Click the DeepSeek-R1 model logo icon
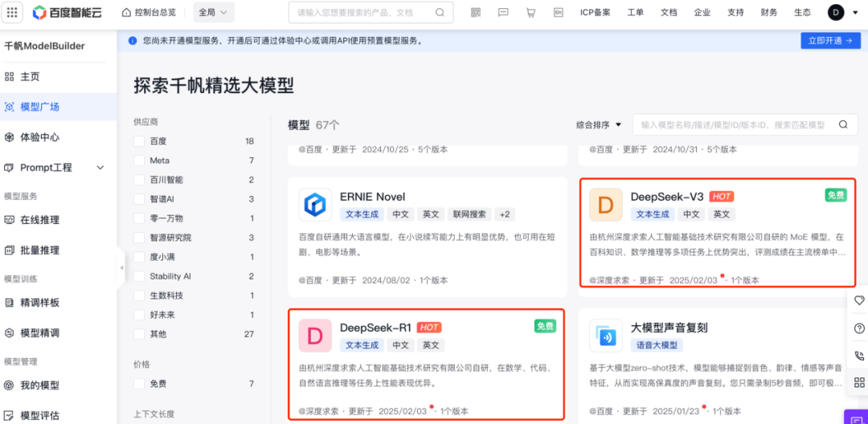This screenshot has width=868, height=424. point(315,335)
